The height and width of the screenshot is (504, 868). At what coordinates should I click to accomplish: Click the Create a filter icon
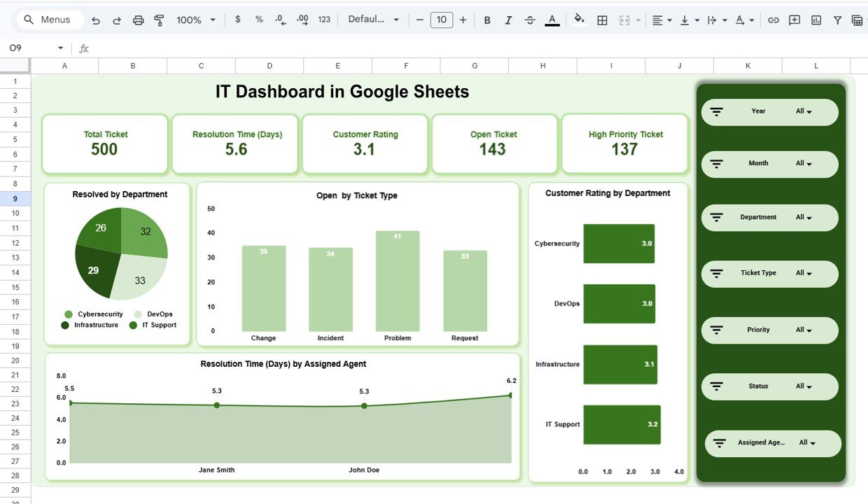coord(836,20)
